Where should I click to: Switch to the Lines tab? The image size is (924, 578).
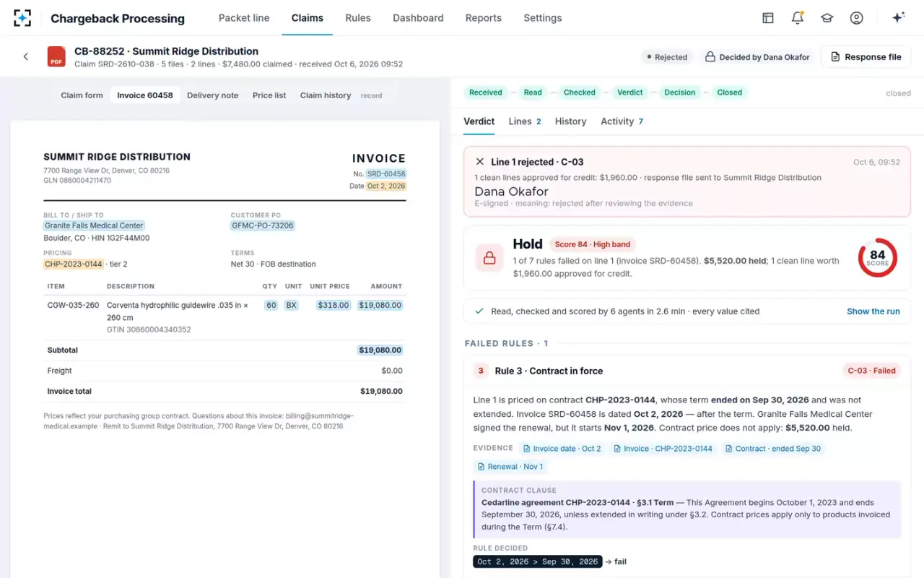[x=525, y=121]
